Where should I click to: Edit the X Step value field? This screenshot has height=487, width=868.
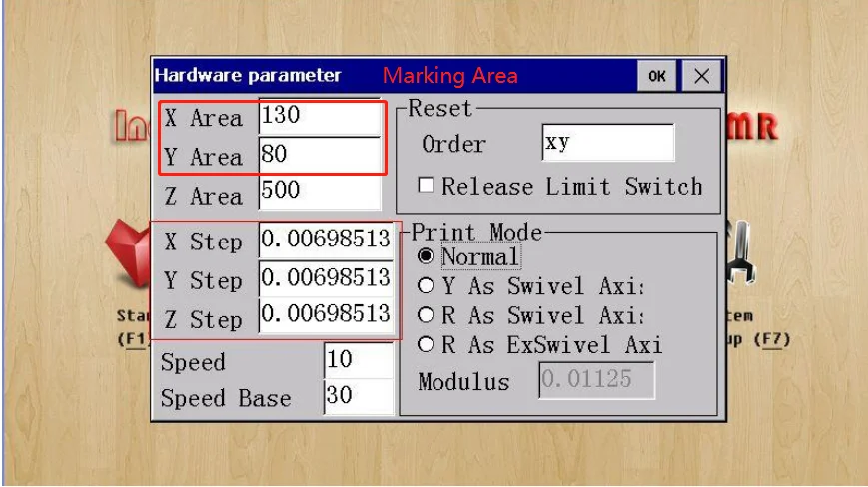pos(326,240)
